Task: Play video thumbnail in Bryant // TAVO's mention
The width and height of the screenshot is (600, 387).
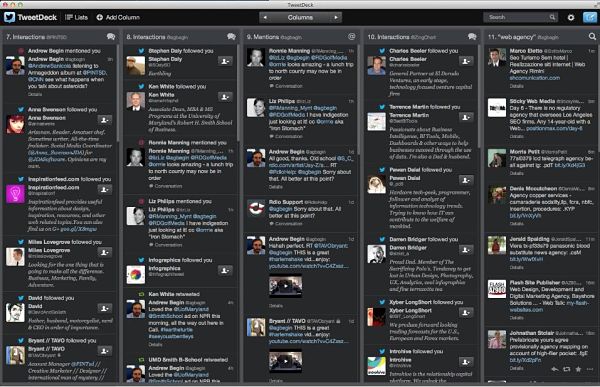Action: pyautogui.click(x=285, y=361)
